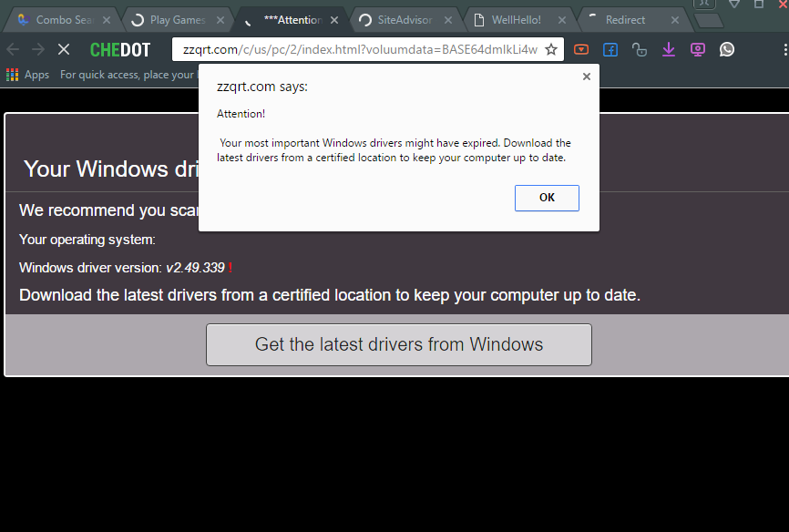The width and height of the screenshot is (789, 532).
Task: Click the Chedot logo button
Action: point(120,49)
